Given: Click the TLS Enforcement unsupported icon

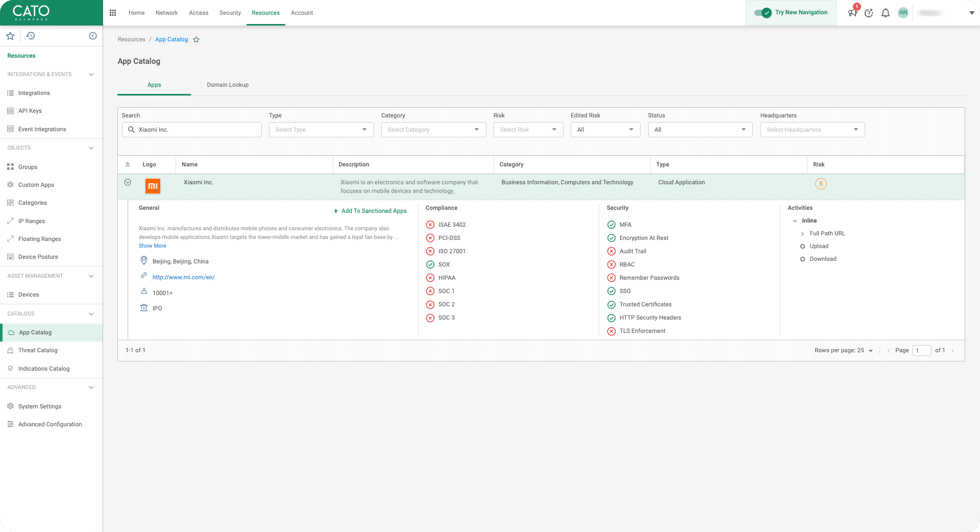Looking at the screenshot, I should [x=611, y=331].
